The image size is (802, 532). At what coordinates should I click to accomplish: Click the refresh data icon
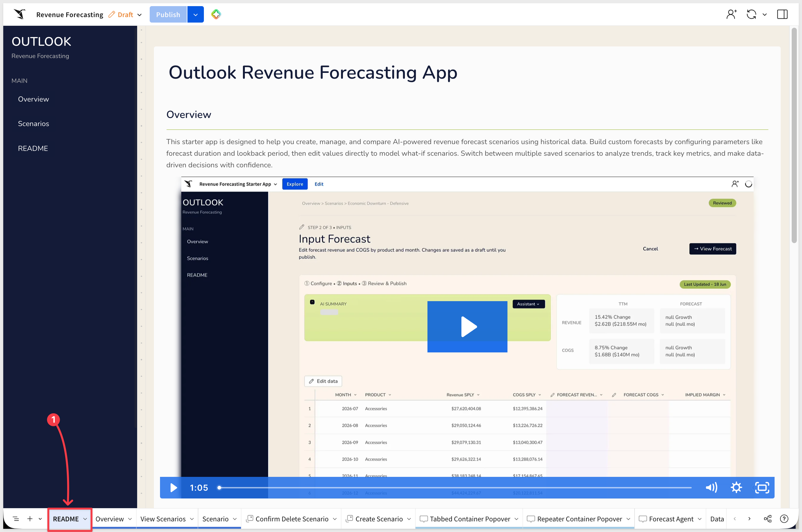pos(751,14)
